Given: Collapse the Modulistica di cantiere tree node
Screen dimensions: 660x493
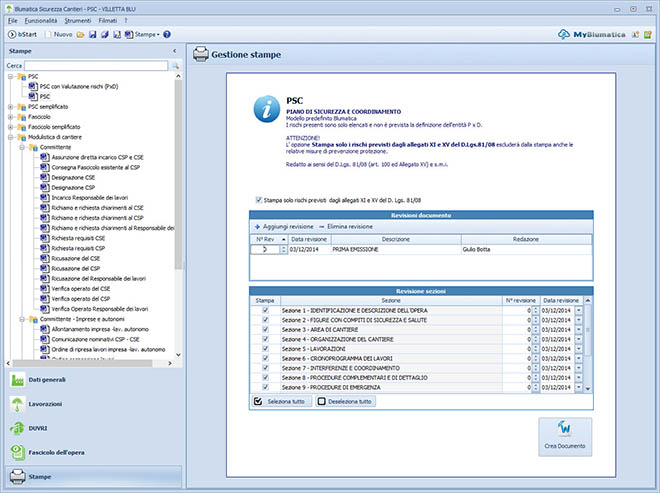Looking at the screenshot, I should point(11,136).
